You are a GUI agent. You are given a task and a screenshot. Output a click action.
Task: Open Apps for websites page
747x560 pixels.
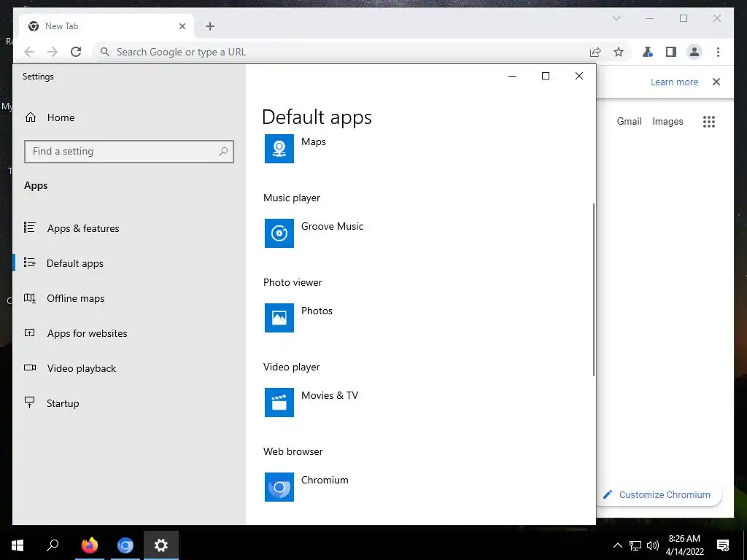(x=88, y=333)
